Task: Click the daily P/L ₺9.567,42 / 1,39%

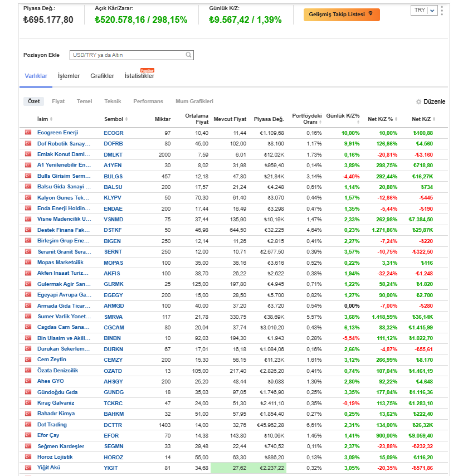Action: pyautogui.click(x=245, y=20)
